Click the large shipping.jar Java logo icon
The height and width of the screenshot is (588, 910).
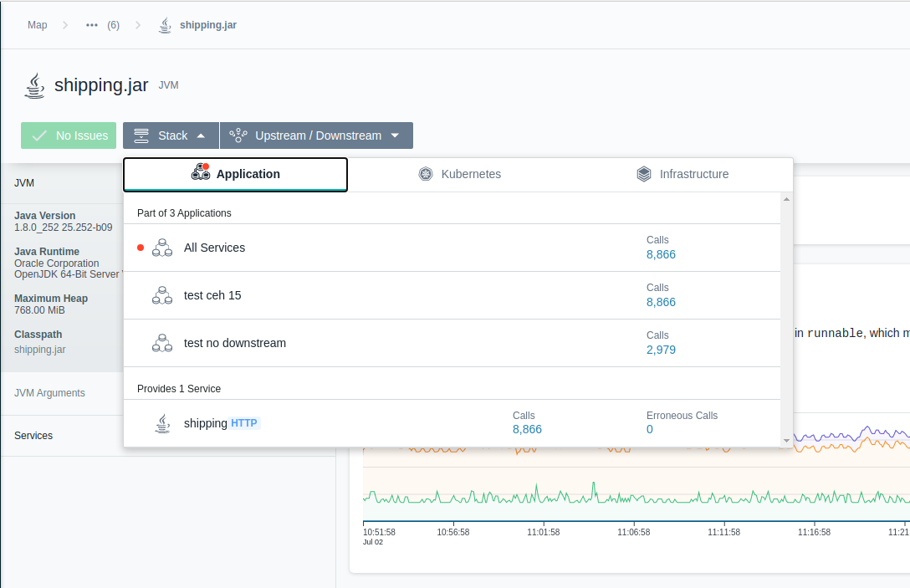(35, 85)
